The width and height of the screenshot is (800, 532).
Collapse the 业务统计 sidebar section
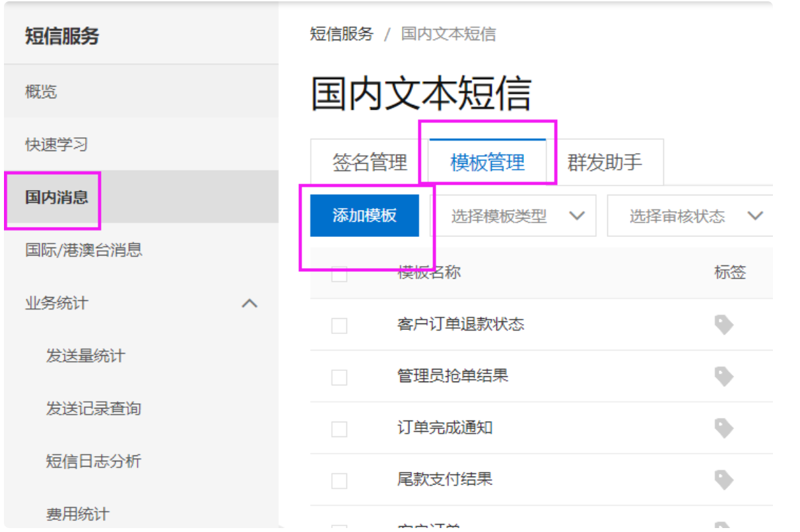point(250,304)
